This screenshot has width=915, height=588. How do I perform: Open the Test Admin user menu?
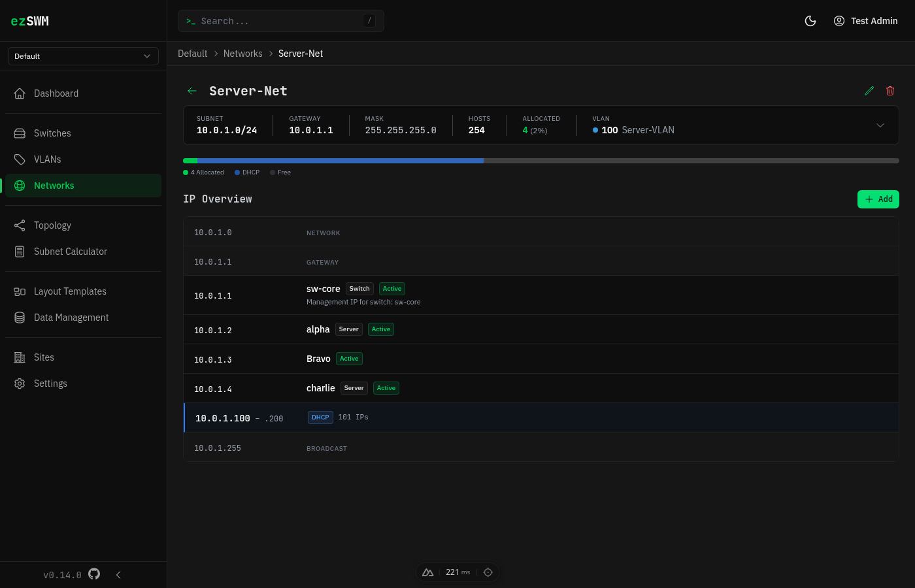[x=865, y=21]
